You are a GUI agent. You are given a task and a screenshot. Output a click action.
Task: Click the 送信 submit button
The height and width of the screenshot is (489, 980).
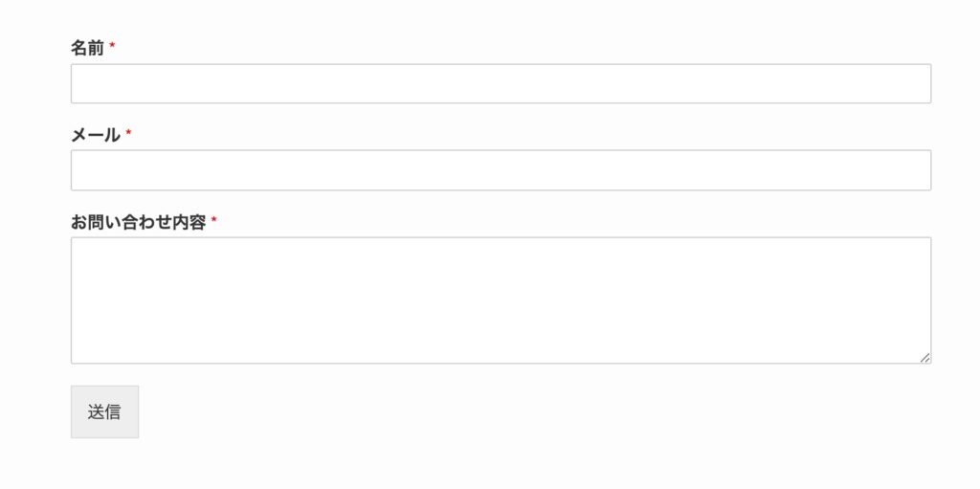[x=104, y=411]
